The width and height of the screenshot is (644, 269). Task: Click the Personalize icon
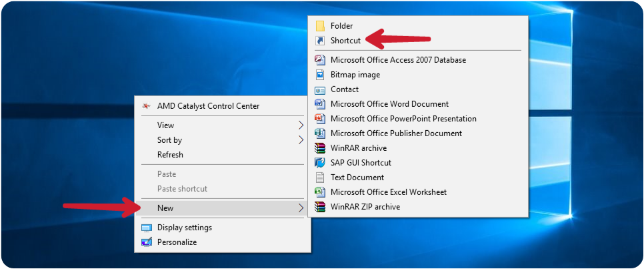click(147, 242)
